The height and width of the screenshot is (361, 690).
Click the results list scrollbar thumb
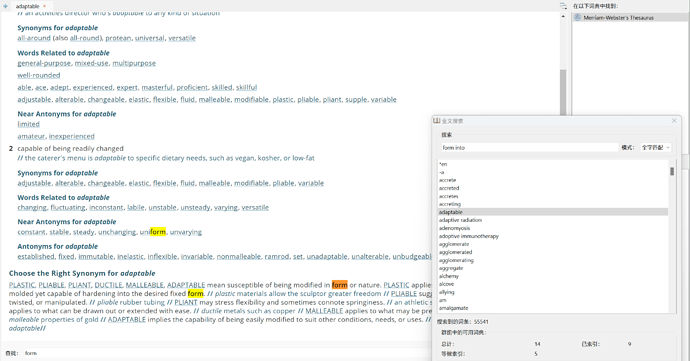(x=672, y=171)
